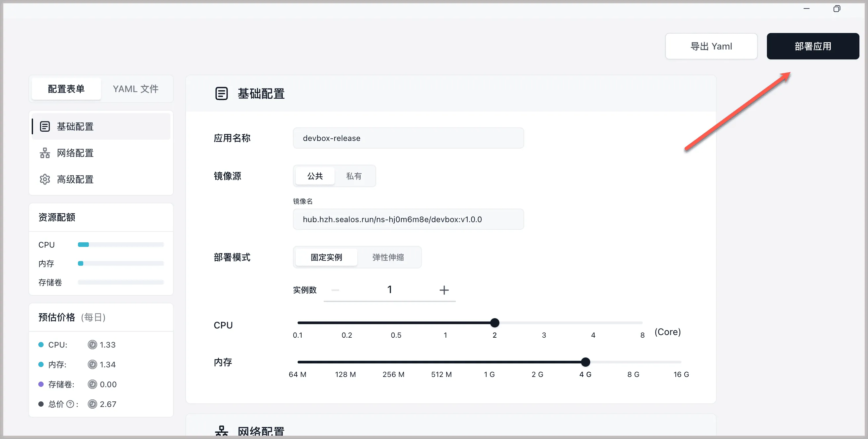Select the 公共 public image source option

click(x=315, y=176)
